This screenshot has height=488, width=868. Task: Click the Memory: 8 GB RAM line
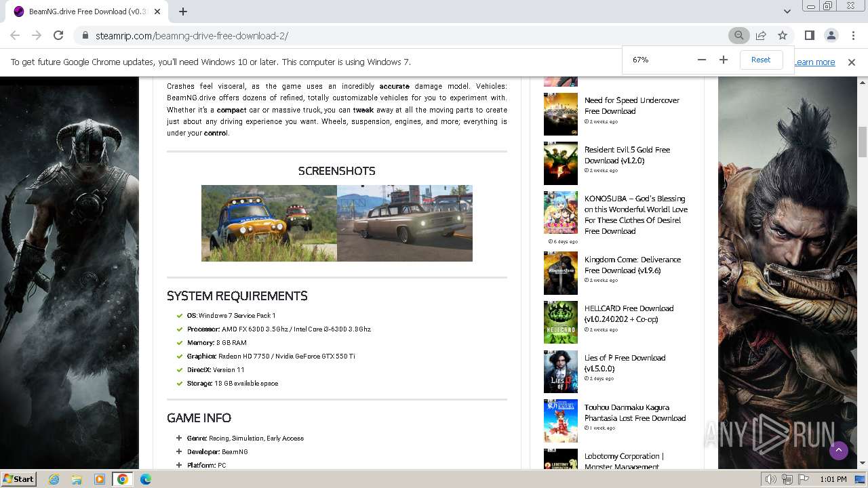pos(216,343)
